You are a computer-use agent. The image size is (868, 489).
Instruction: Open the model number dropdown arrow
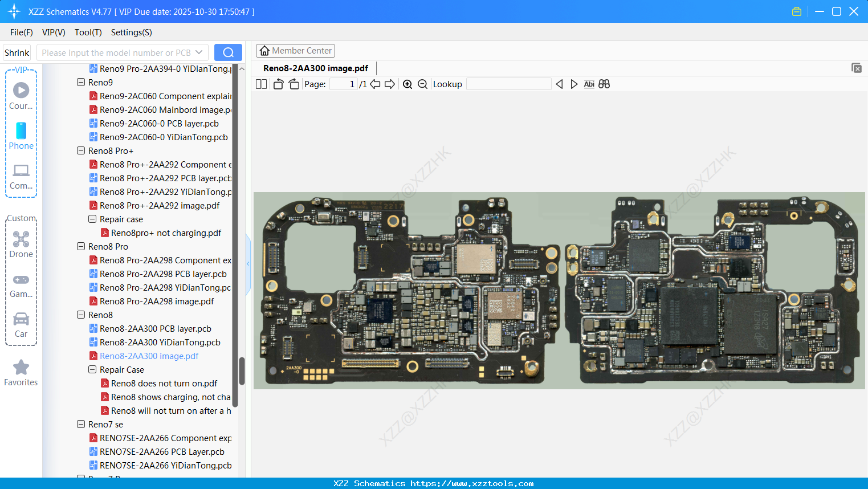199,52
